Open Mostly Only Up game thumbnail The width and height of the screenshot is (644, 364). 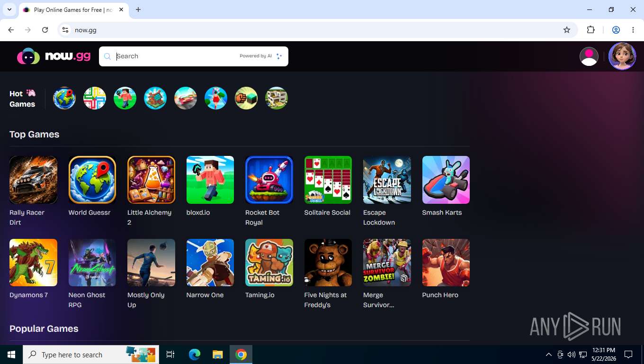[x=151, y=263]
